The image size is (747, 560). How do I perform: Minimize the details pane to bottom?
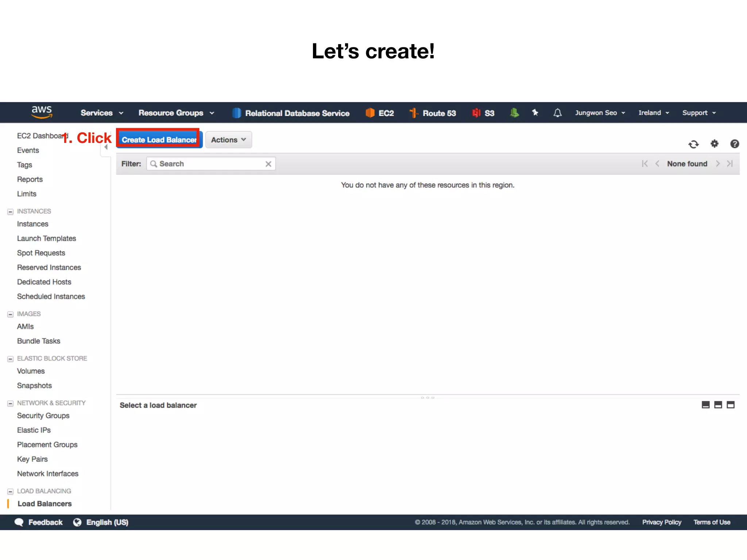coord(706,405)
